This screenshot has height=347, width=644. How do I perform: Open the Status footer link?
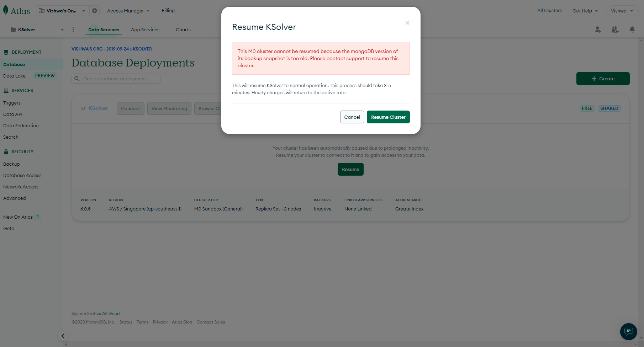click(x=126, y=322)
